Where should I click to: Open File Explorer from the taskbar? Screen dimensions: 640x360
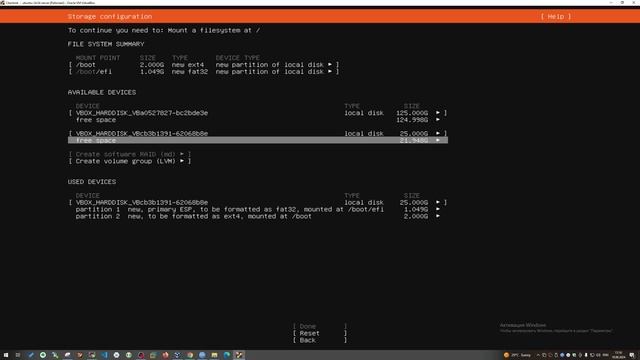[214, 355]
